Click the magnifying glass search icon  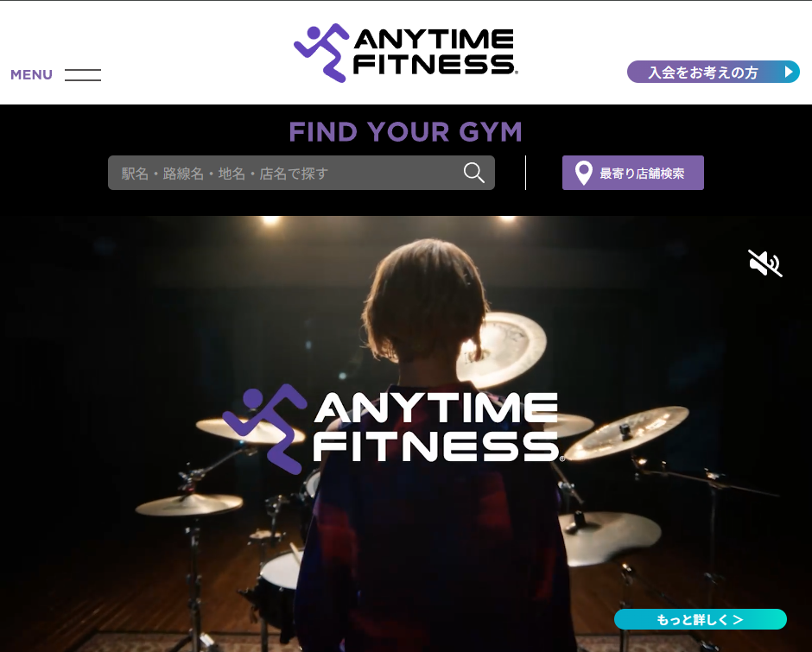click(474, 173)
